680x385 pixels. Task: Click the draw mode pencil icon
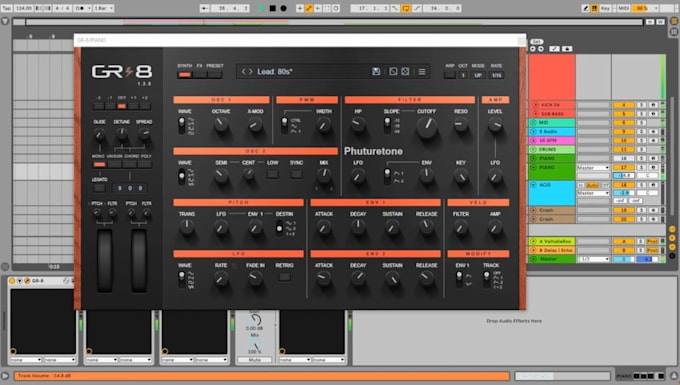tap(585, 8)
